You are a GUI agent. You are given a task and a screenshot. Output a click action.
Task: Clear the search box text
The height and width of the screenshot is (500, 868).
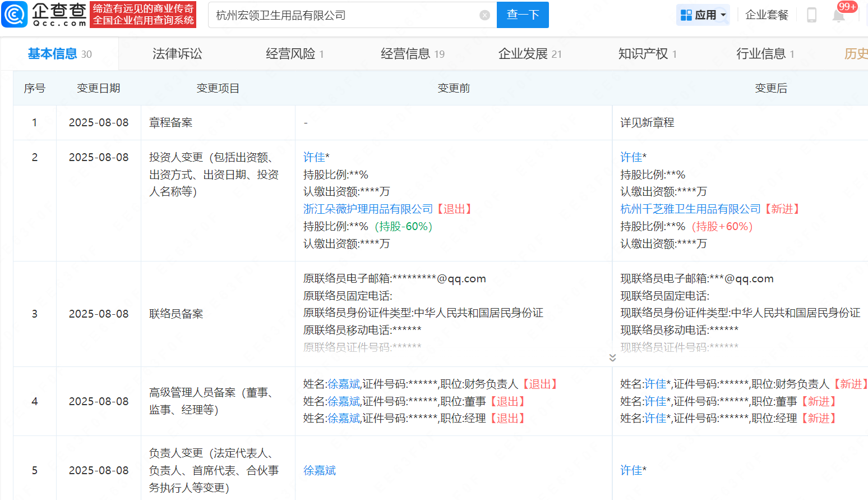click(485, 15)
